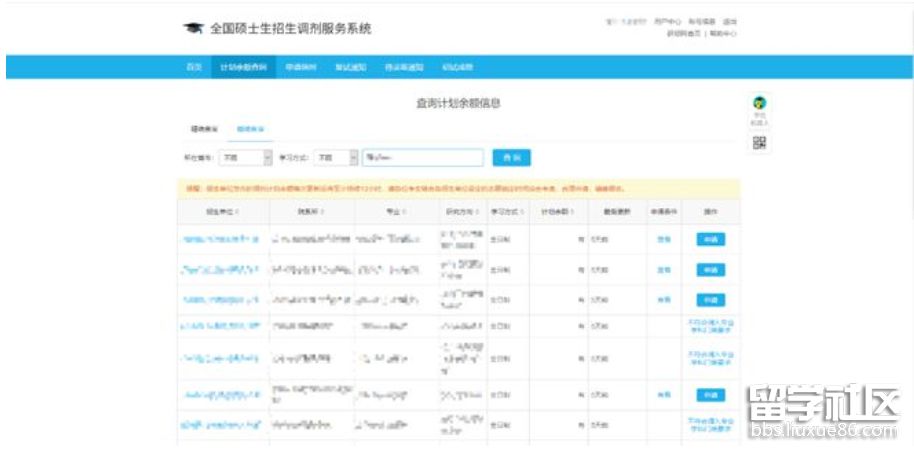Image resolution: width=914 pixels, height=452 pixels.
Task: Expand the first dropdown in the filter row
Action: click(245, 158)
